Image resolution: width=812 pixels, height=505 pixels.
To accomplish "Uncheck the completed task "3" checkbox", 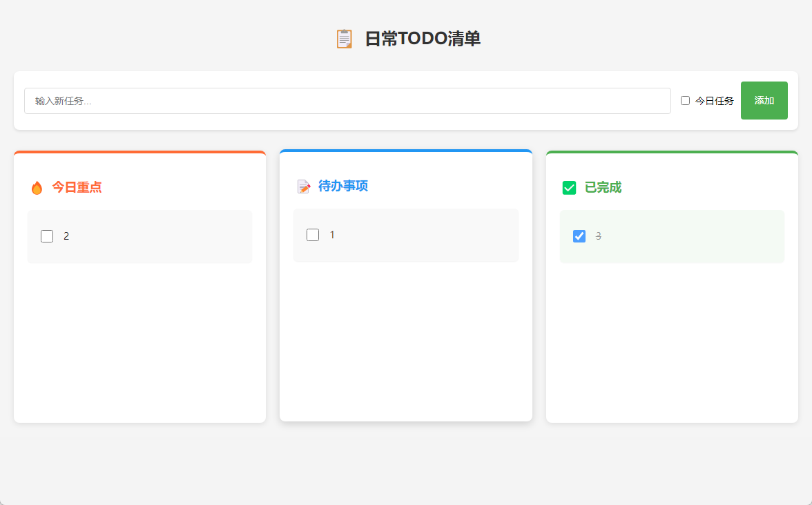I will tap(579, 236).
